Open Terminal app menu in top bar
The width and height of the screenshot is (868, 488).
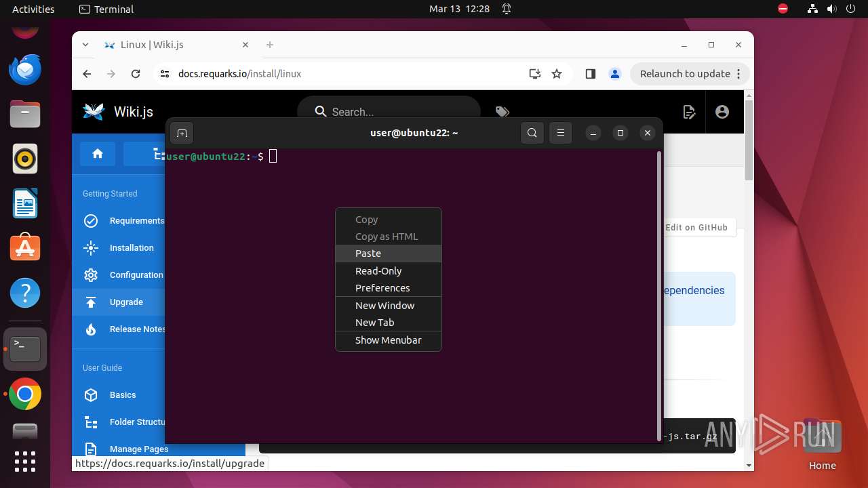tap(106, 9)
